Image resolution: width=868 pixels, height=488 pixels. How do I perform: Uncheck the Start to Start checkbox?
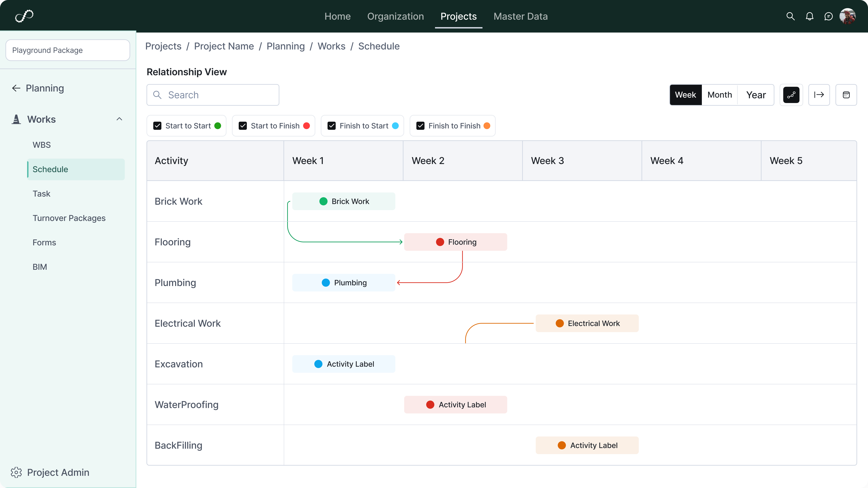pos(157,126)
